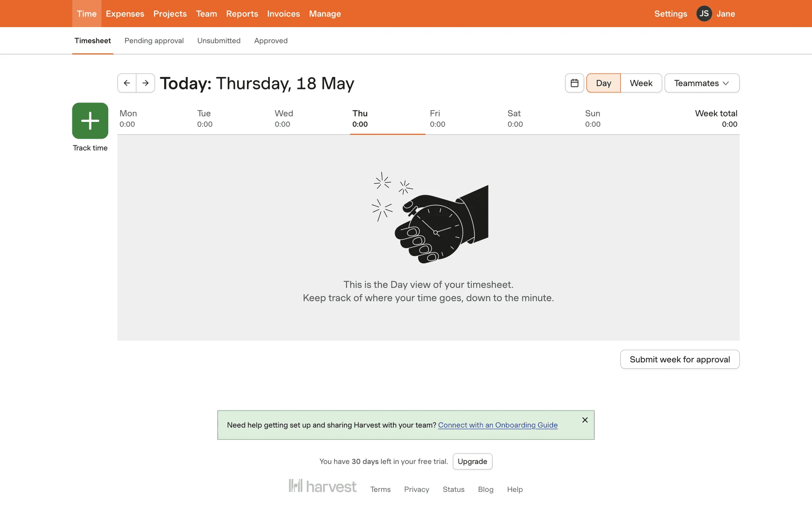The width and height of the screenshot is (812, 508).
Task: Open the Reports section
Action: coord(242,14)
